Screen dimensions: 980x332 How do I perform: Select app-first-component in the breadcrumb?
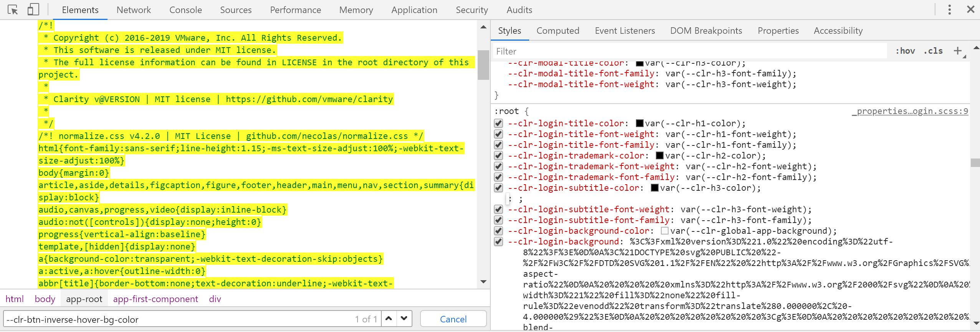point(156,299)
